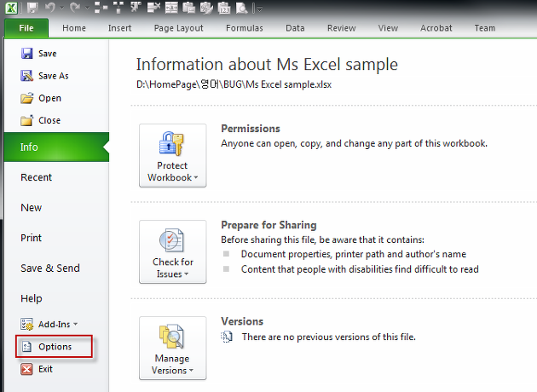Click 'Content that people with disabilities' line

(360, 269)
